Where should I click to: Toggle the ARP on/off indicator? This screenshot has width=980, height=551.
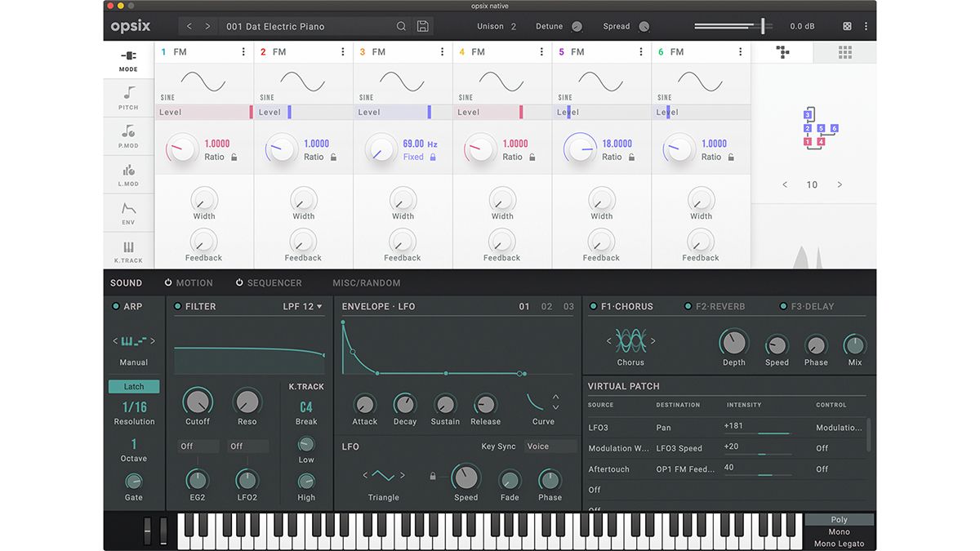[x=114, y=306]
